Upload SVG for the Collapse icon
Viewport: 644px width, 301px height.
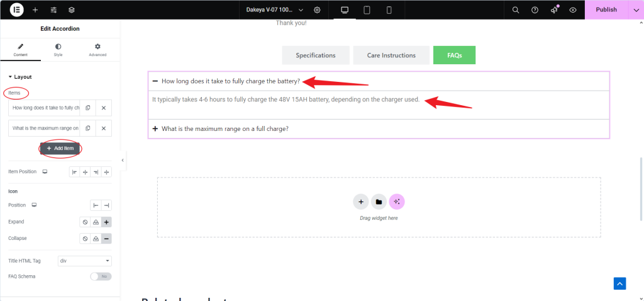[x=96, y=239]
